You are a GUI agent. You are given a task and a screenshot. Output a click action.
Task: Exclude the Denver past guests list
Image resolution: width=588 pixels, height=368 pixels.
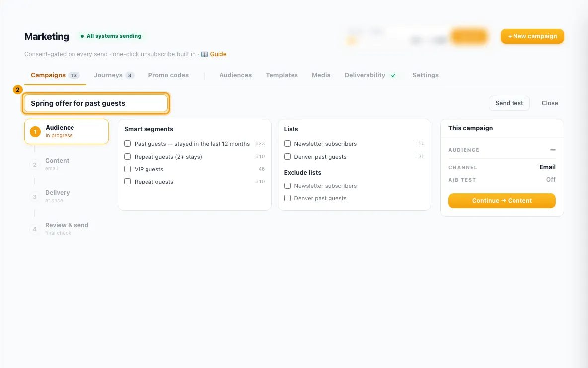(x=287, y=198)
